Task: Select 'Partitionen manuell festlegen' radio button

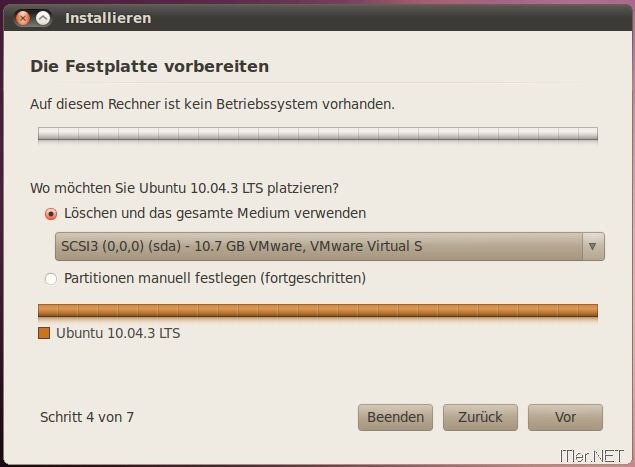Action: click(x=51, y=279)
